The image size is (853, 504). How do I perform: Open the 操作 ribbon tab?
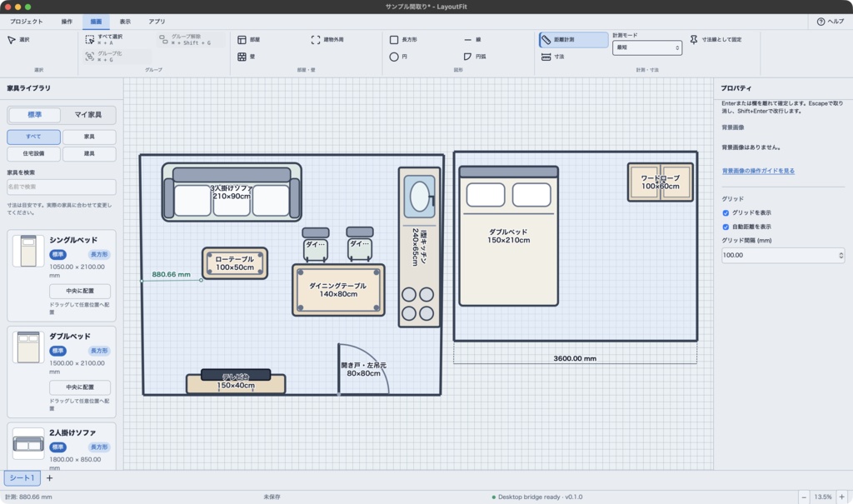click(x=67, y=21)
